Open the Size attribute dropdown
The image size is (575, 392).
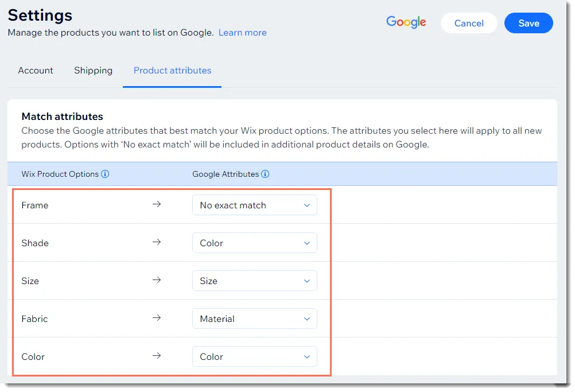click(254, 281)
